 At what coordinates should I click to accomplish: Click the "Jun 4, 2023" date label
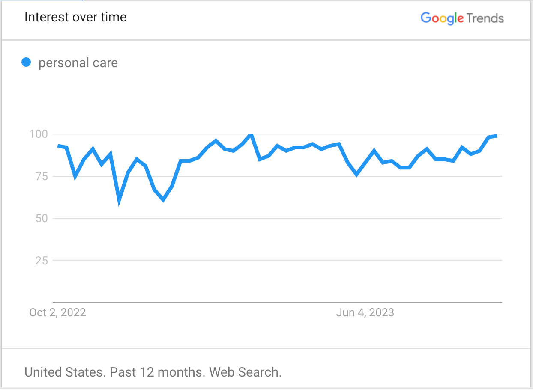[x=365, y=312]
